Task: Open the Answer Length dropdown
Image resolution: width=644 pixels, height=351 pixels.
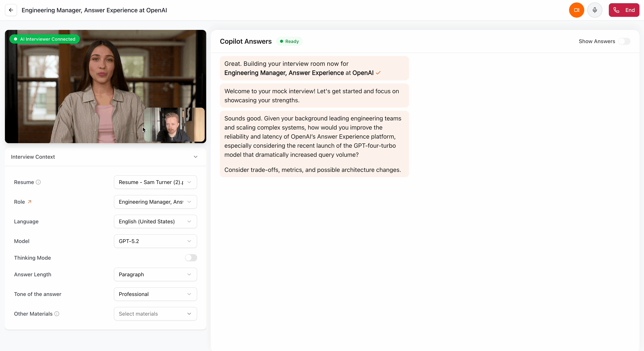Action: point(155,274)
